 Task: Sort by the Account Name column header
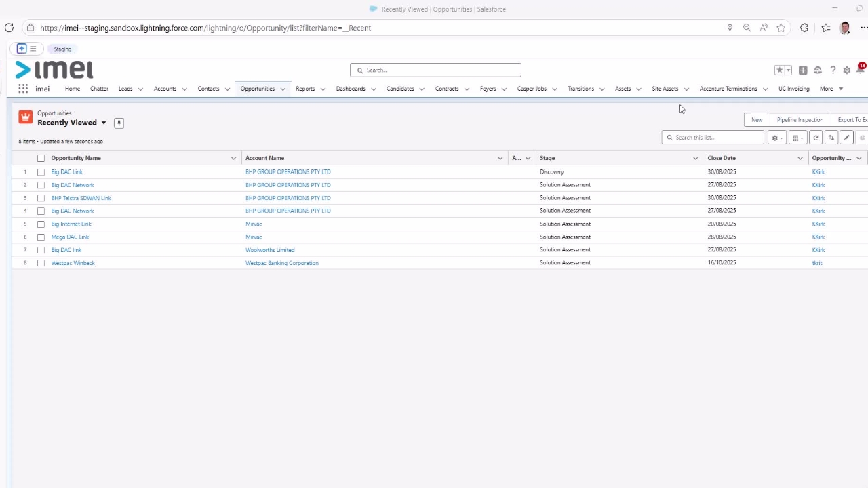(264, 158)
